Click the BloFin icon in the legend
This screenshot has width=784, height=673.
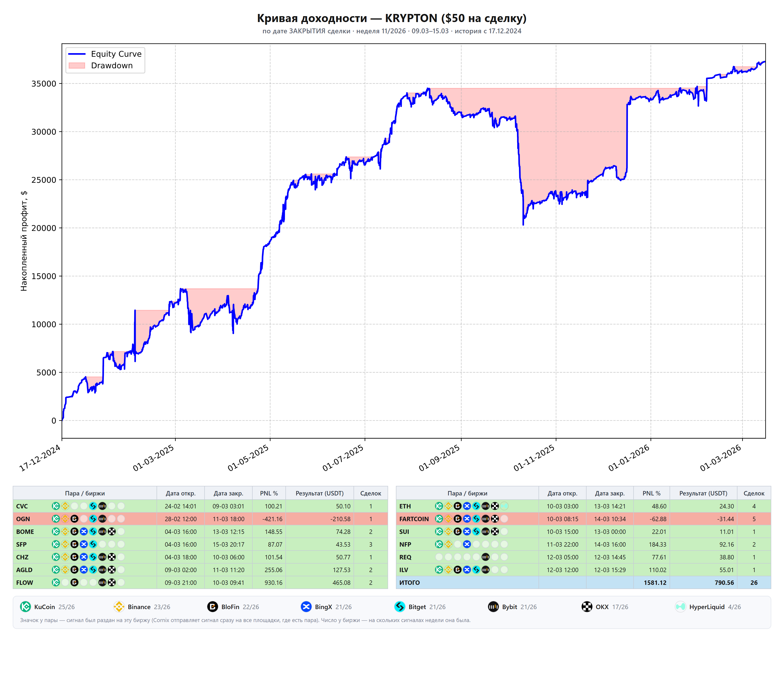pyautogui.click(x=213, y=606)
